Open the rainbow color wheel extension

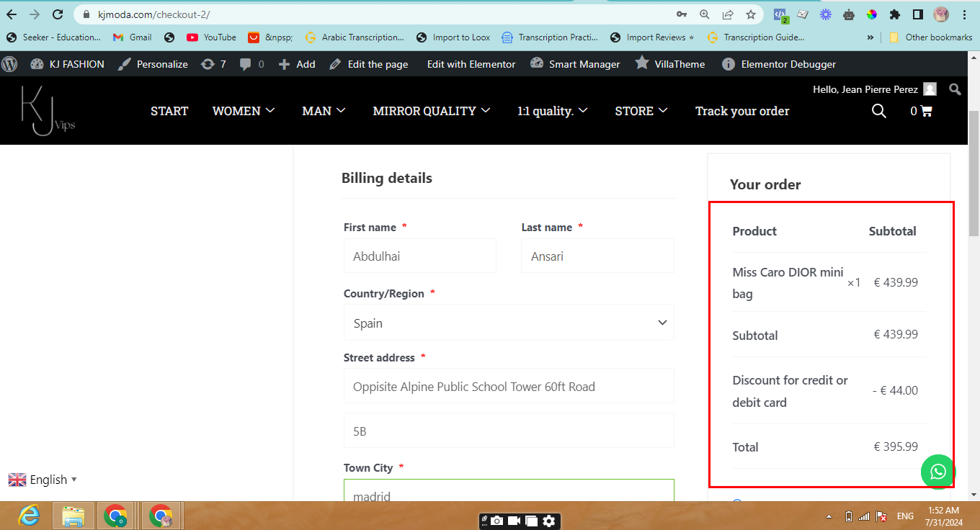click(872, 14)
